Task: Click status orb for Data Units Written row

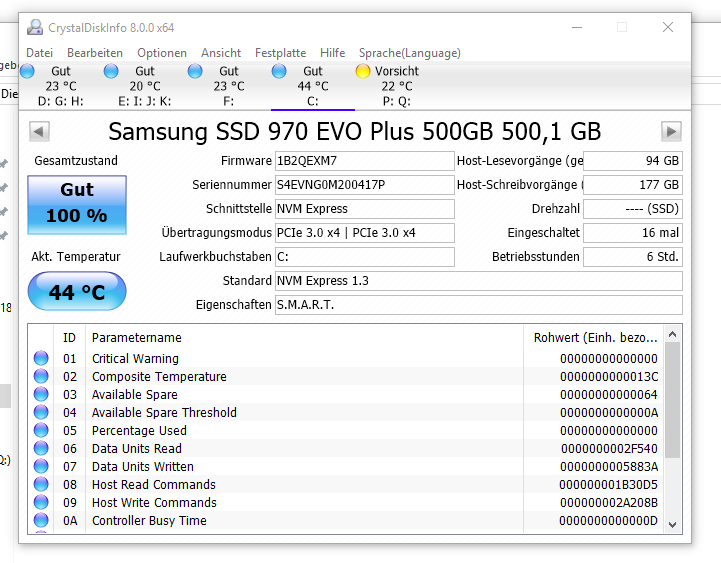Action: [41, 466]
